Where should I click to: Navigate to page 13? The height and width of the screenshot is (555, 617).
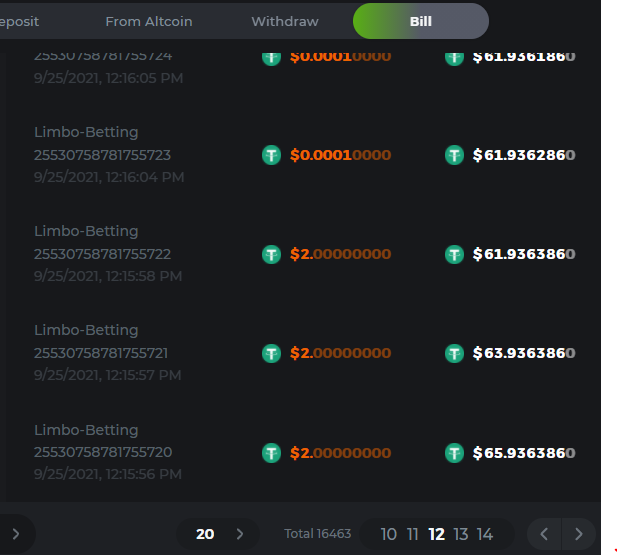click(460, 534)
